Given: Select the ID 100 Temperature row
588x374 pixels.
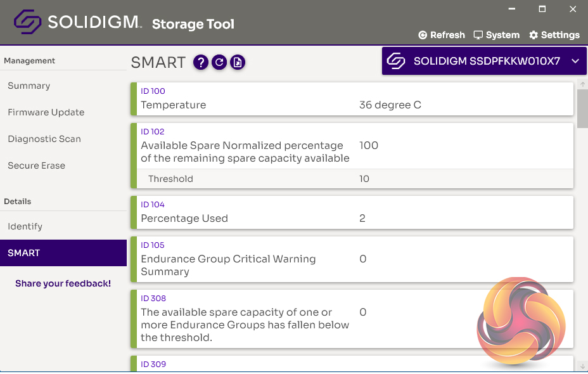Looking at the screenshot, I should click(x=352, y=99).
